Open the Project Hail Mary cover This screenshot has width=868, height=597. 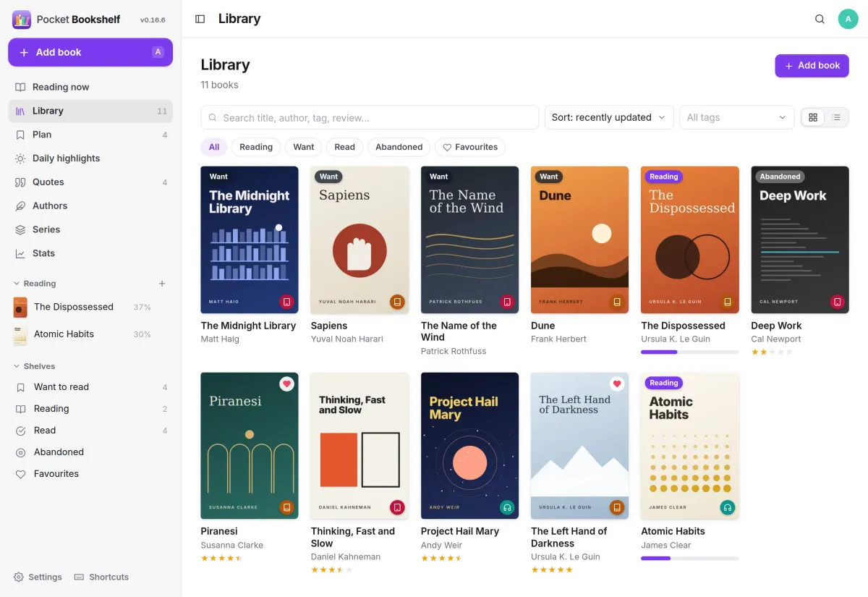(x=469, y=446)
